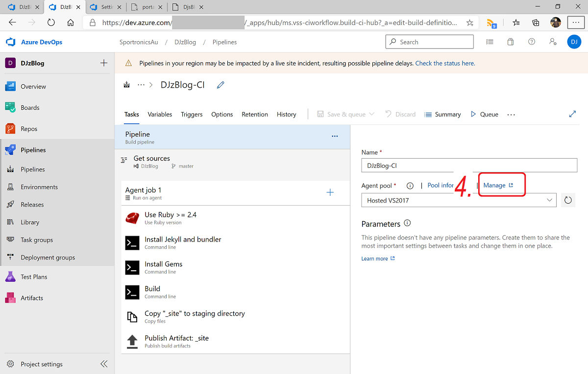
Task: Edit pipeline name with pencil icon
Action: click(220, 85)
